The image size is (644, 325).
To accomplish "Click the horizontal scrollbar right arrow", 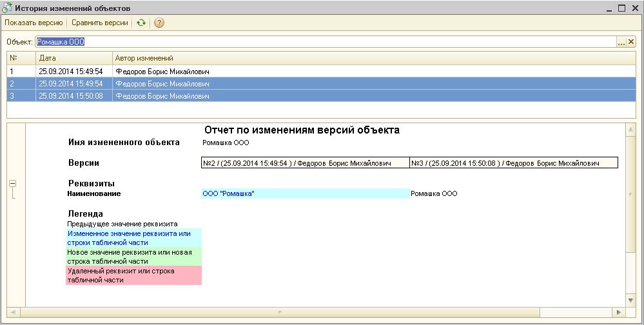I will point(618,313).
